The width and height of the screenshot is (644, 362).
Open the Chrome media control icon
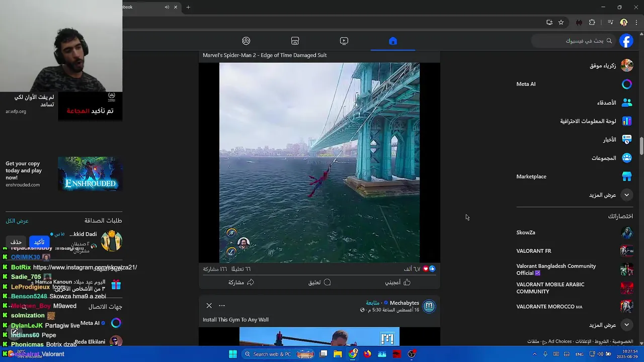(x=610, y=22)
